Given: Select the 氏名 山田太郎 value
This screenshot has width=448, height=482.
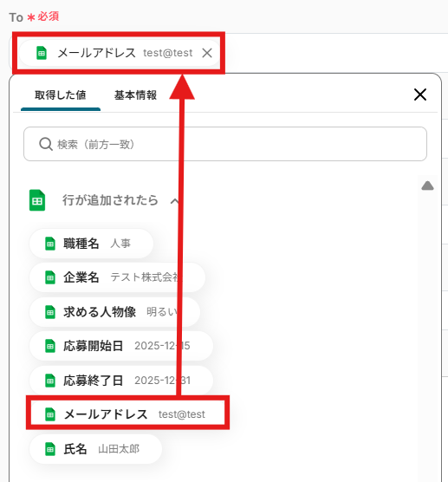Looking at the screenshot, I should 95,449.
